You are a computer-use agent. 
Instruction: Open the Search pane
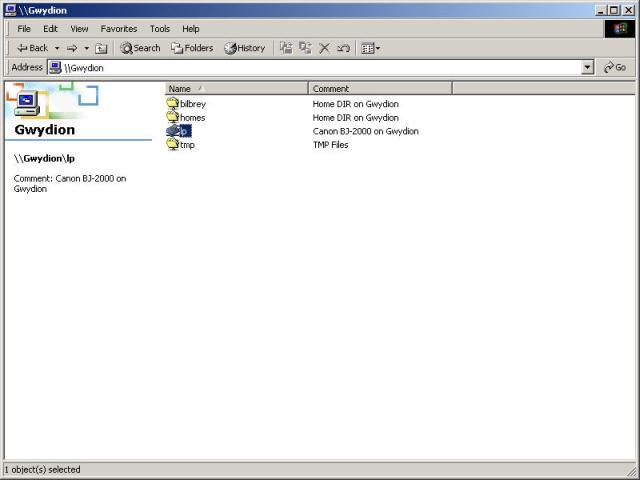pyautogui.click(x=140, y=48)
